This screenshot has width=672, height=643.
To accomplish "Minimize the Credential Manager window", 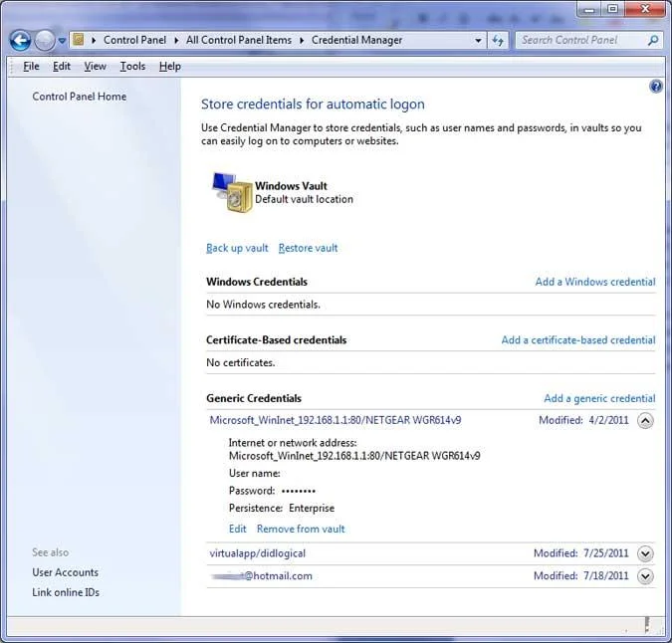I will (x=590, y=9).
